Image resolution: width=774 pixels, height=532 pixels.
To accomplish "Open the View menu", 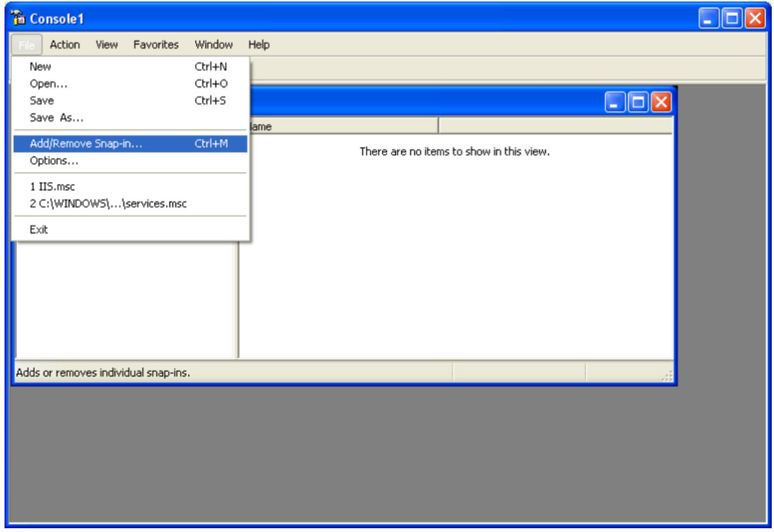I will (107, 45).
